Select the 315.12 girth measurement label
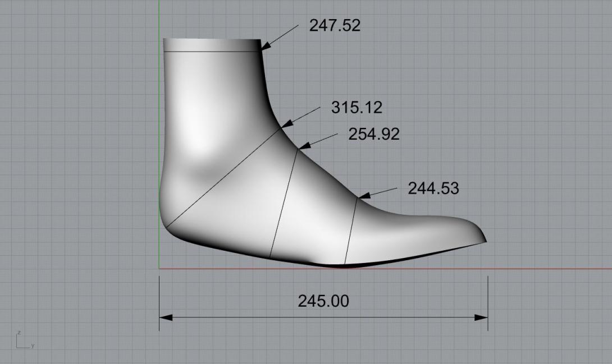Screen dimensions: 612x364 pos(357,108)
